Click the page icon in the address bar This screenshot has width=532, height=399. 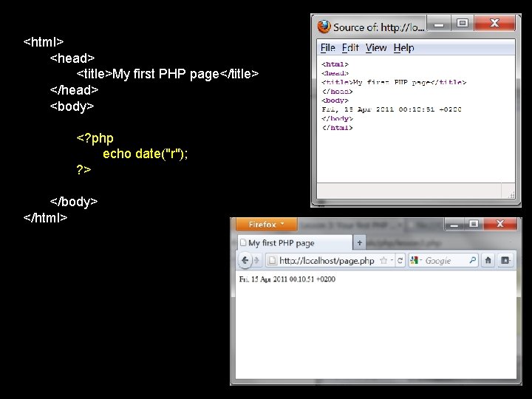click(272, 261)
